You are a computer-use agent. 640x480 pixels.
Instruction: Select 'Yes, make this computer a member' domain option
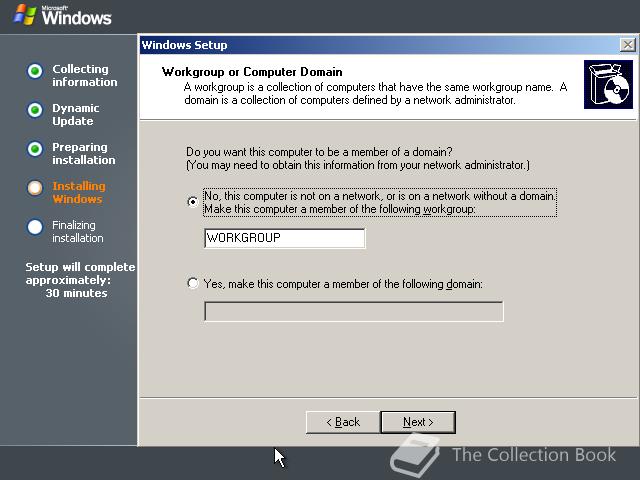click(193, 283)
